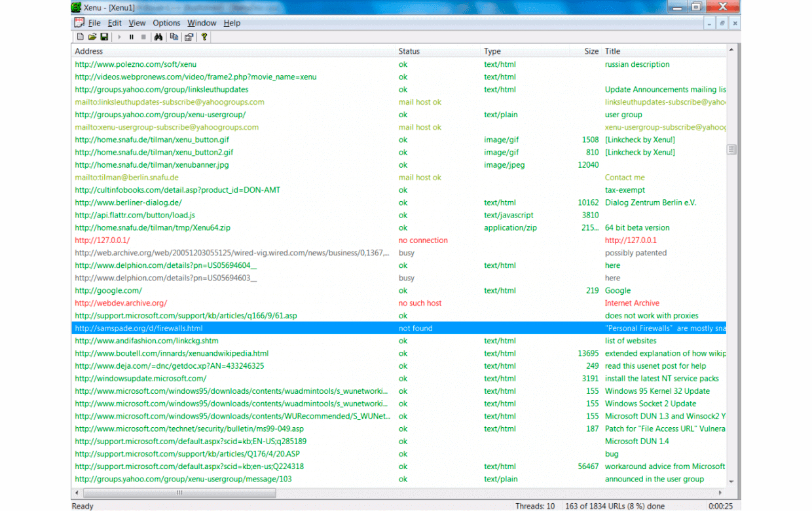Click the document icon left of File menu

(x=79, y=23)
